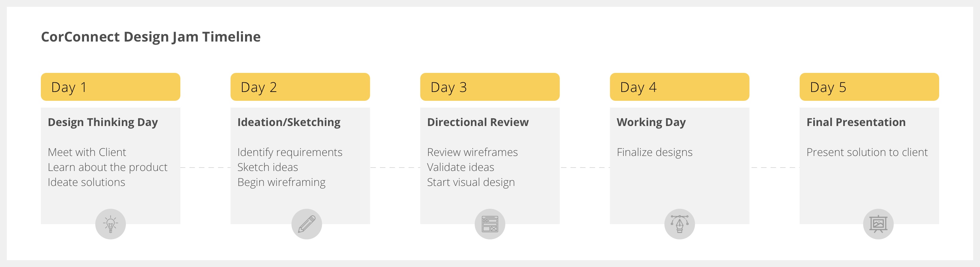Click the presentation easel icon under Day 5
This screenshot has width=980, height=267.
[878, 224]
